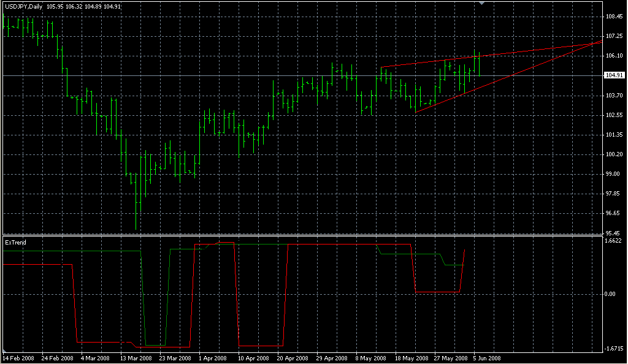Screen dimensions: 628x364
Task: Click the 108.45 price scale label
Action: pos(614,17)
